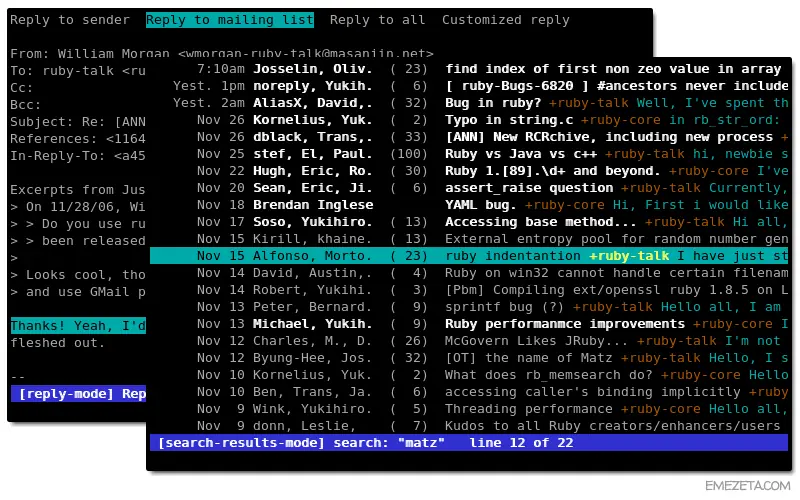Screen dimensions: 800x500
Task: Open '[ANN] New RCRchive' thread
Action: pyautogui.click(x=469, y=137)
